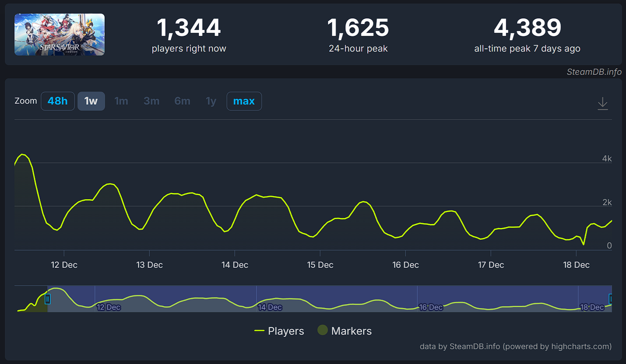The image size is (626, 364).
Task: Open the Star Savior game thumbnail
Action: (60, 35)
